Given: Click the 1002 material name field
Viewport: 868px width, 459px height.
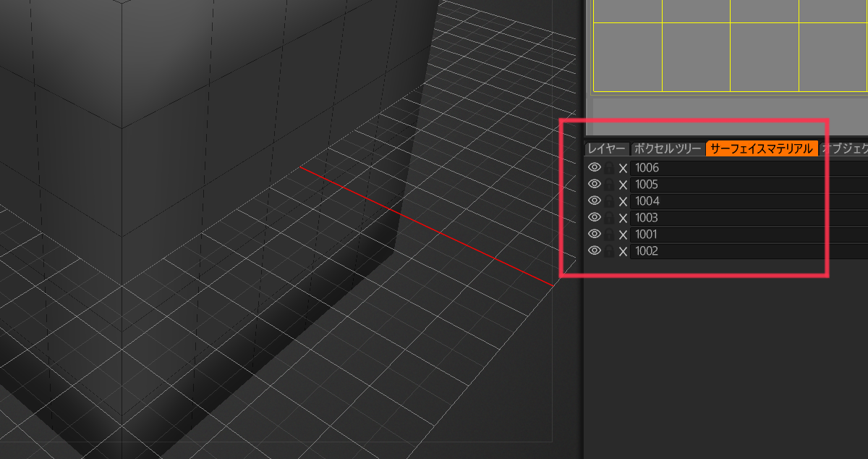Looking at the screenshot, I should pos(749,251).
